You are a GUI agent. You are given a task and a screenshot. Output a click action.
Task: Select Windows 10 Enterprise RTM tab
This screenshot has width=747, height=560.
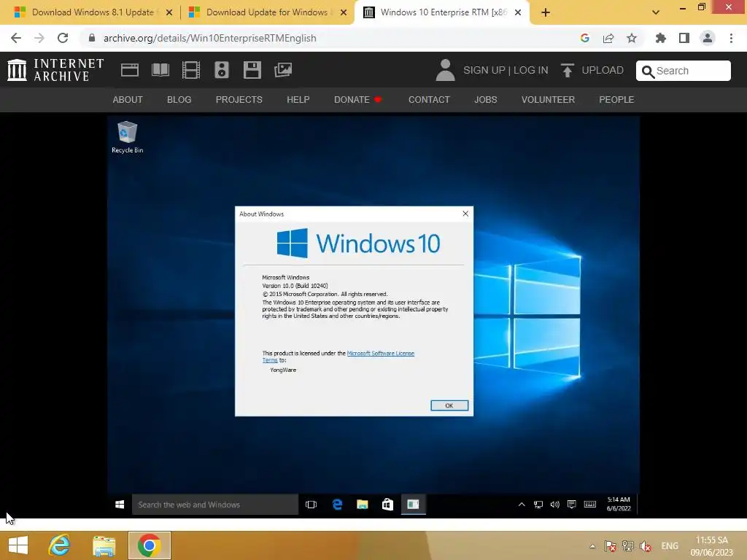pyautogui.click(x=443, y=12)
